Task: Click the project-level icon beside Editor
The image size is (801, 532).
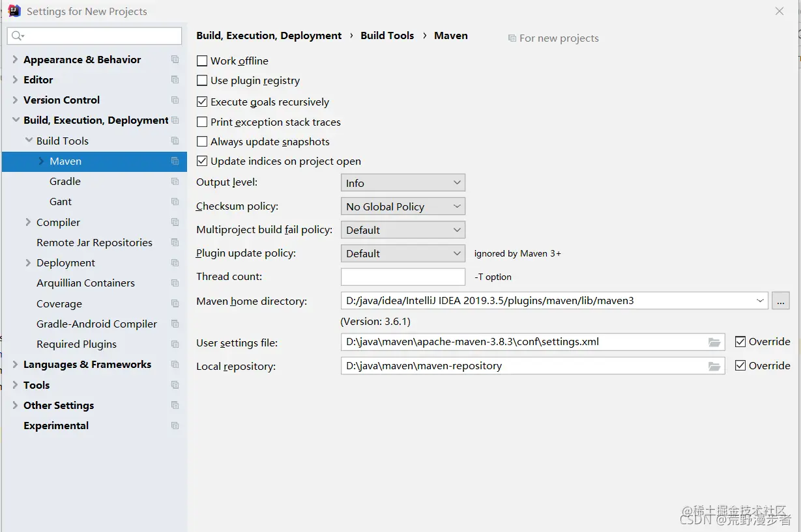Action: (175, 79)
